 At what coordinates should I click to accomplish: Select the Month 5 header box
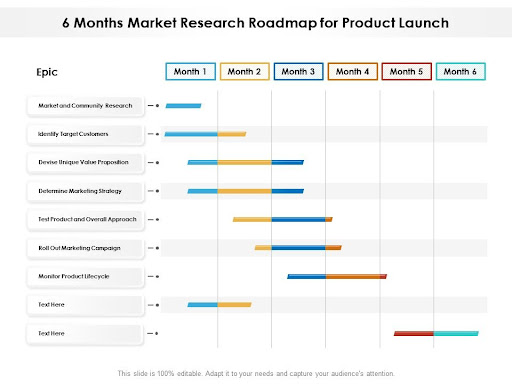point(407,71)
